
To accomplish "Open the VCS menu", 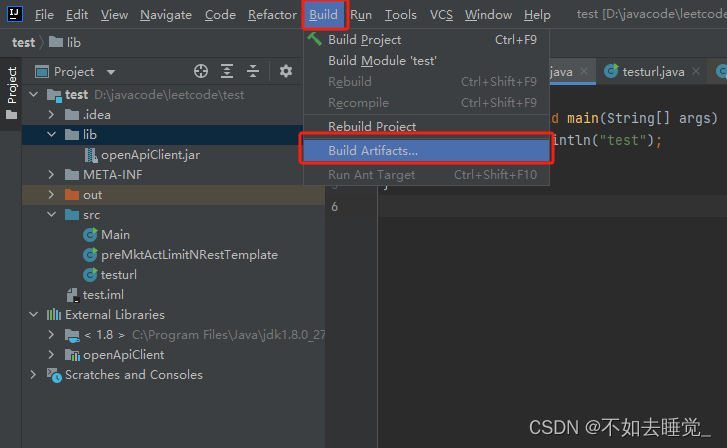I will 441,15.
